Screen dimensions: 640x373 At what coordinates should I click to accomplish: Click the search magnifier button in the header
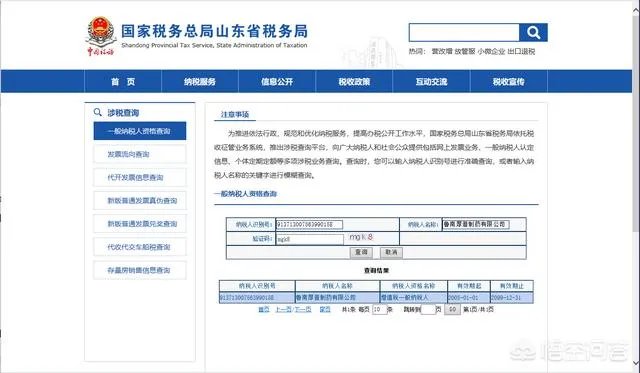[533, 32]
